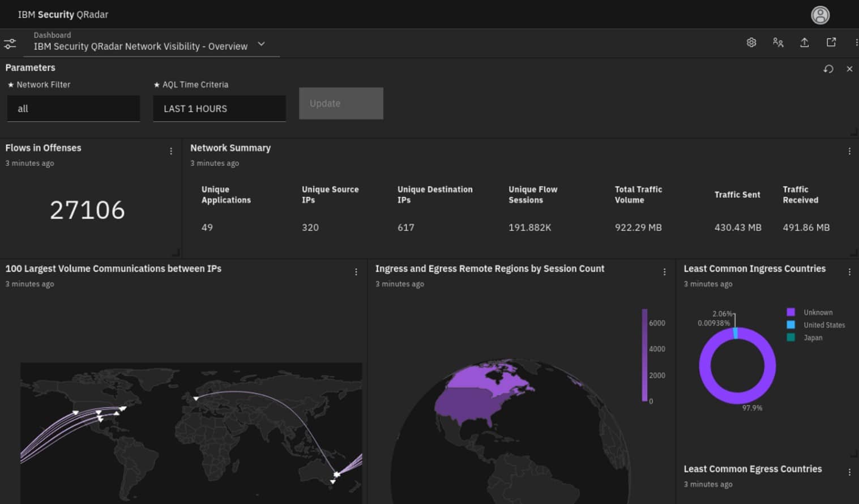Image resolution: width=859 pixels, height=504 pixels.
Task: Click the session count color scale bar
Action: 644,355
